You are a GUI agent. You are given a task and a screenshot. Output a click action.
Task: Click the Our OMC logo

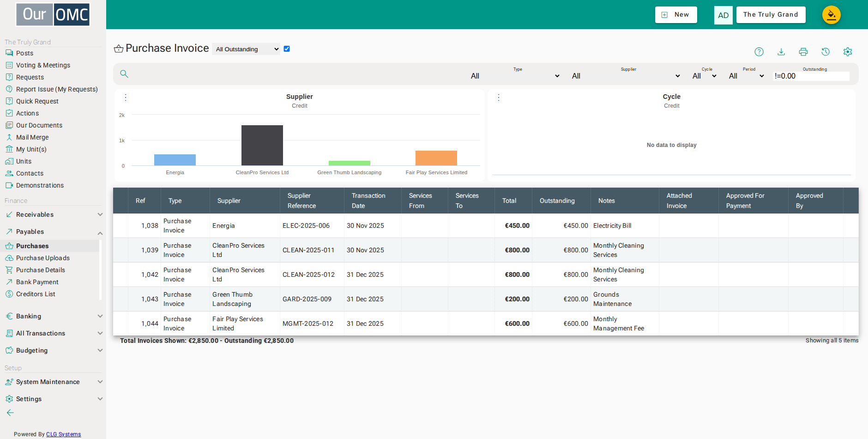pos(53,14)
